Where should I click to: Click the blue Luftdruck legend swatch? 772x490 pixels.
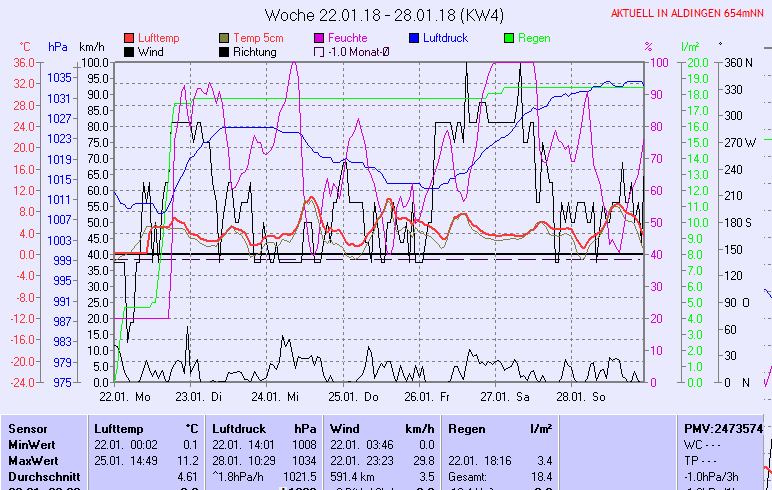(416, 38)
